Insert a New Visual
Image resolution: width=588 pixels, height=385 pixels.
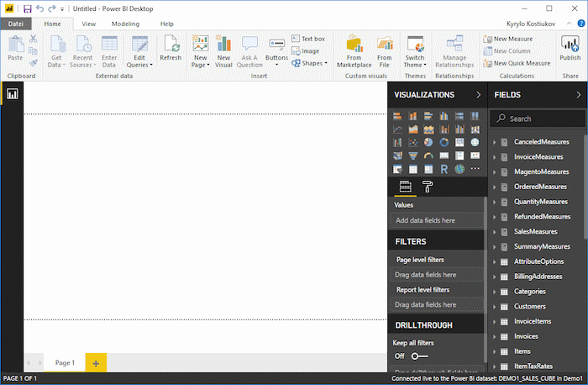tap(223, 52)
